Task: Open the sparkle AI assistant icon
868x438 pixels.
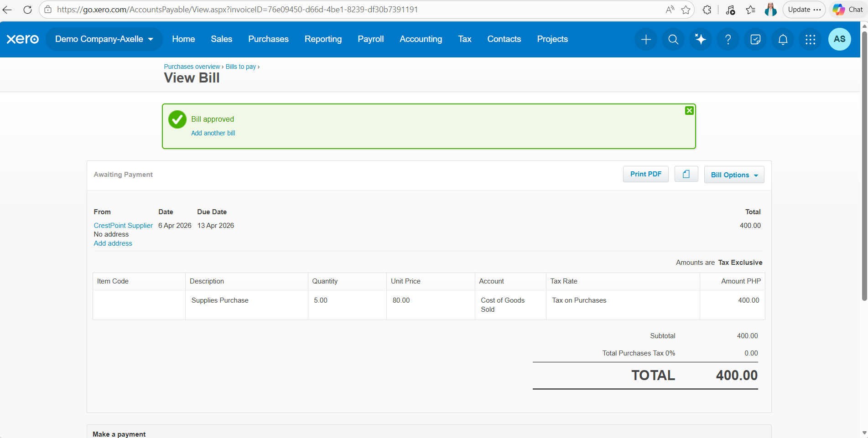Action: (x=701, y=39)
